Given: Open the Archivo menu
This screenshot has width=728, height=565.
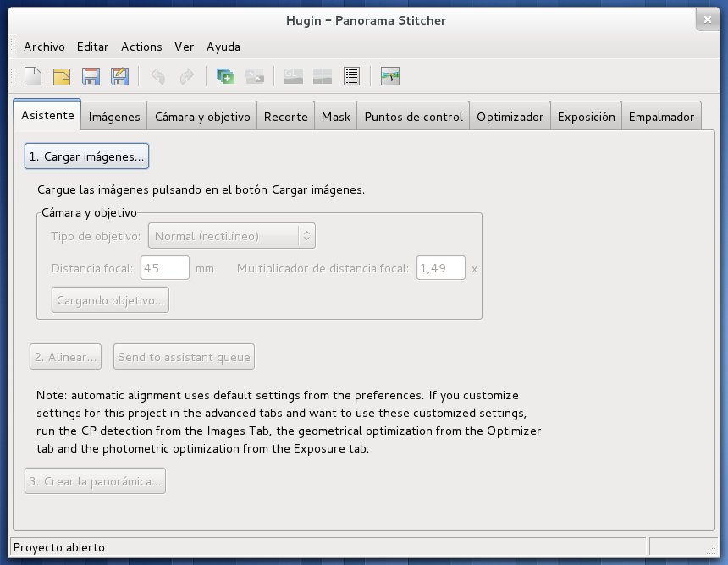Looking at the screenshot, I should click(44, 47).
